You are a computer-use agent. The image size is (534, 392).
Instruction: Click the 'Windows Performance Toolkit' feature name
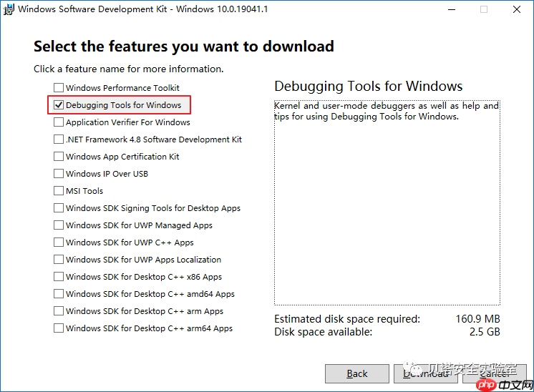pos(122,88)
